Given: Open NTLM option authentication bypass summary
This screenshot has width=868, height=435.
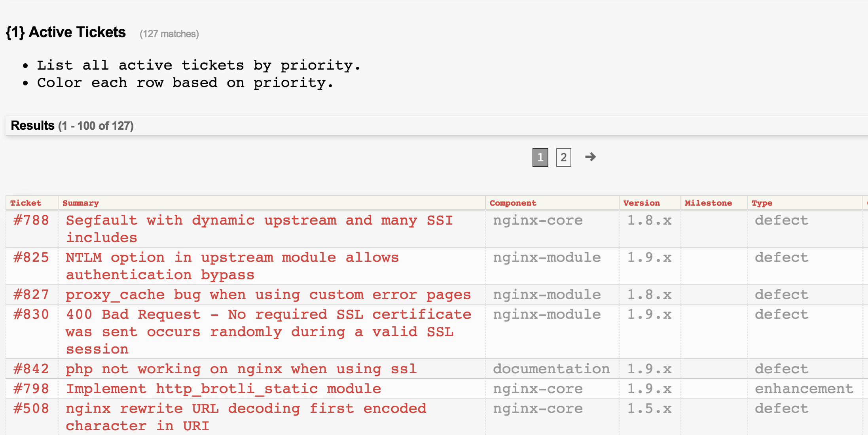Looking at the screenshot, I should point(232,257).
